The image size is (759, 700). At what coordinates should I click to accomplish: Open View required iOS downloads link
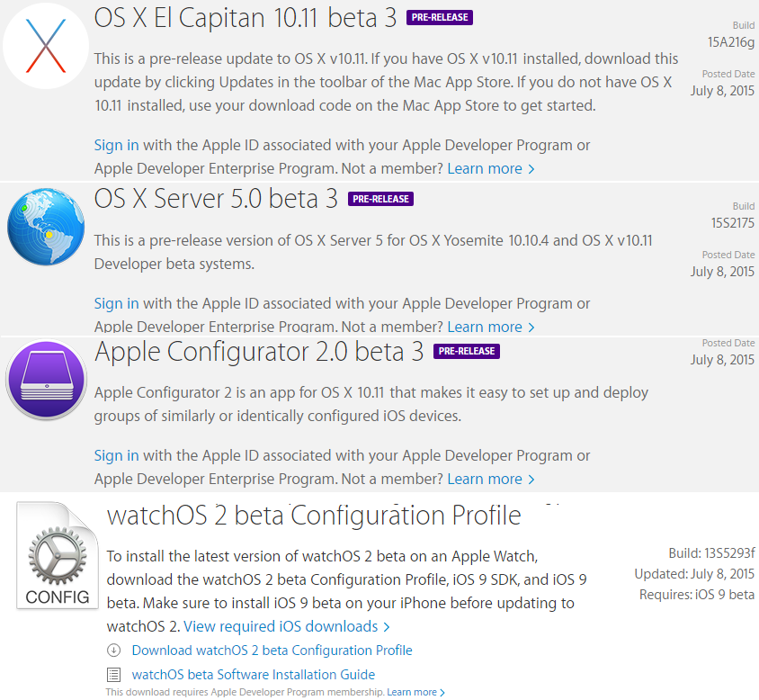tap(287, 626)
